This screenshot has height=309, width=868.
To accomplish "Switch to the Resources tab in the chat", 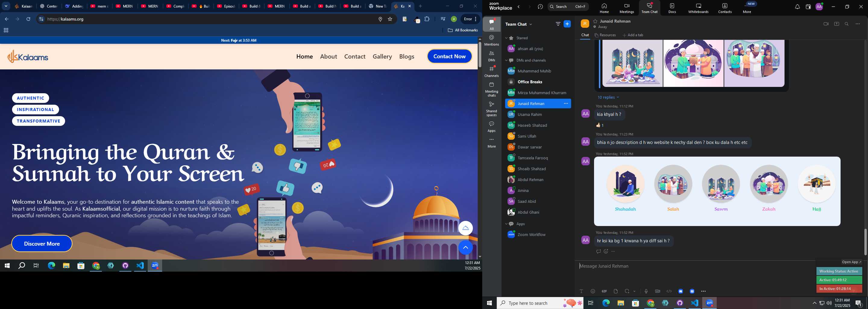I will pyautogui.click(x=605, y=35).
